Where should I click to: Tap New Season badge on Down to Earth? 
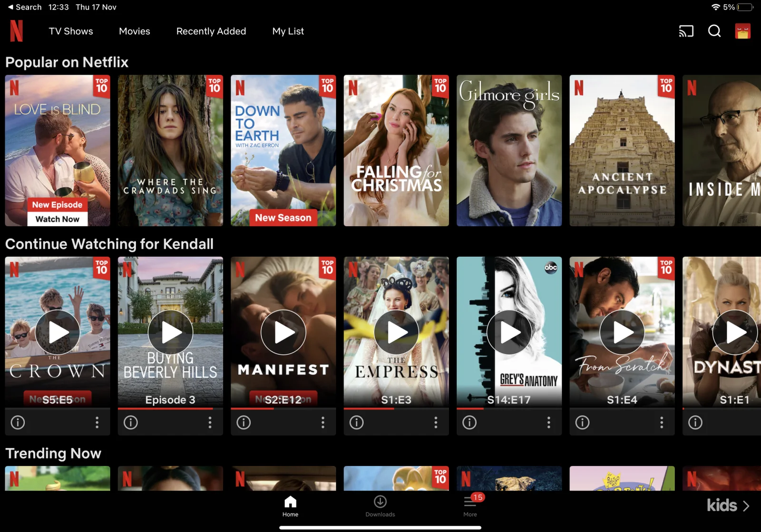(283, 218)
